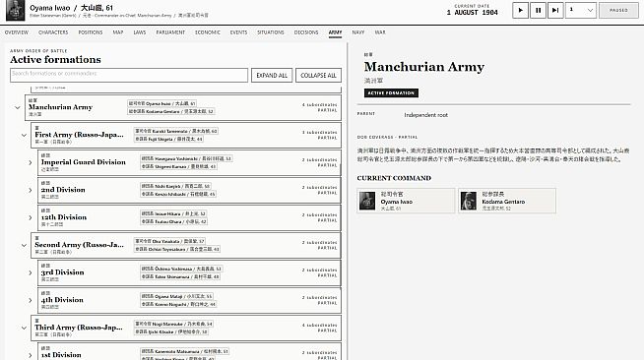Open the game speed dropdown
Image resolution: width=644 pixels, height=360 pixels.
click(x=581, y=10)
